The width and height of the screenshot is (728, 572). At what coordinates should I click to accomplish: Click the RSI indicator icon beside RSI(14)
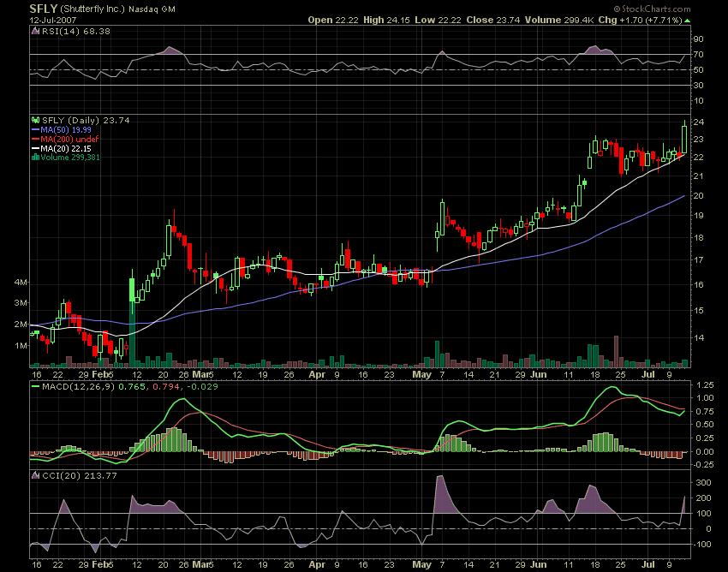click(x=36, y=31)
